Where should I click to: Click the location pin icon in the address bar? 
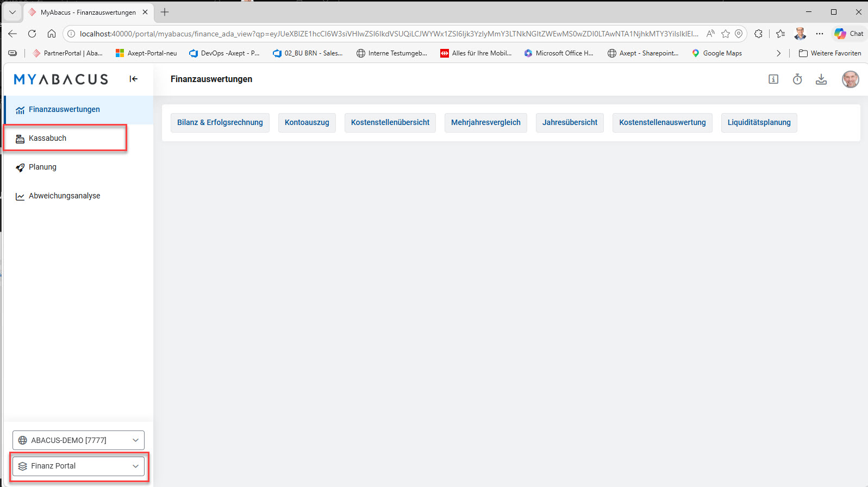[x=739, y=34]
